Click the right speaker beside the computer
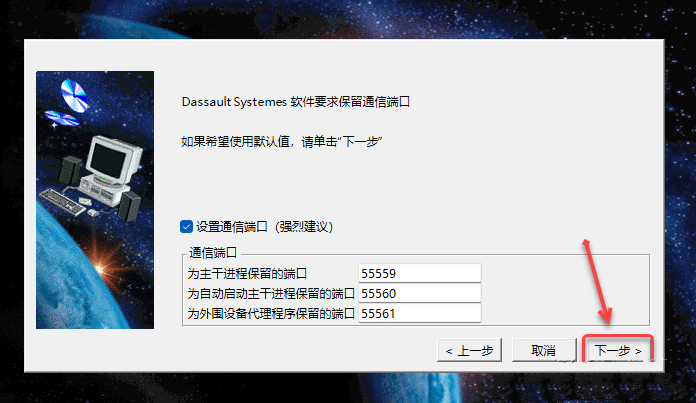 (x=130, y=205)
